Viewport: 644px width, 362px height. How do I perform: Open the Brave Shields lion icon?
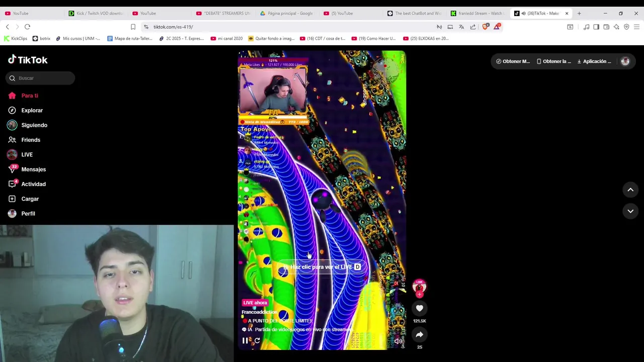click(485, 27)
